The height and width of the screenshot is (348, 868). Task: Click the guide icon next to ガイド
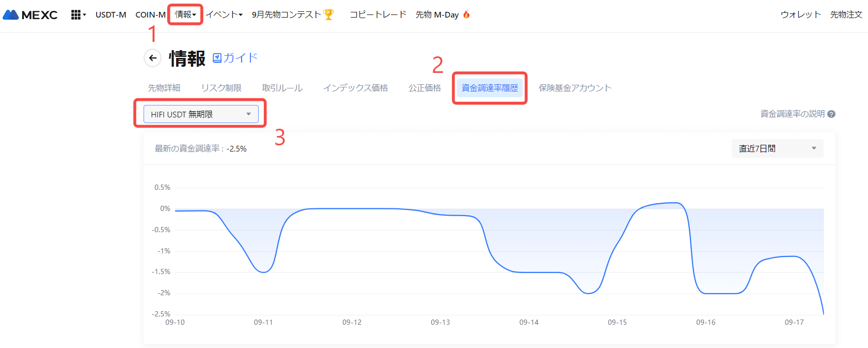tap(217, 58)
